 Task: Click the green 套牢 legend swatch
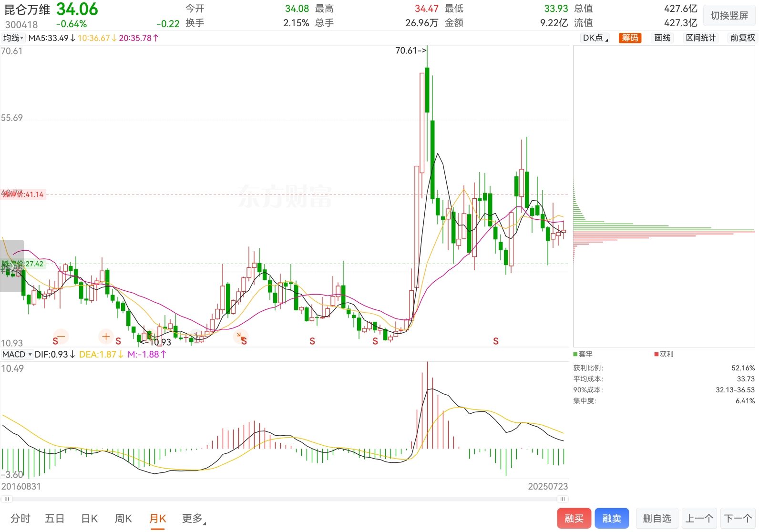[x=575, y=354]
